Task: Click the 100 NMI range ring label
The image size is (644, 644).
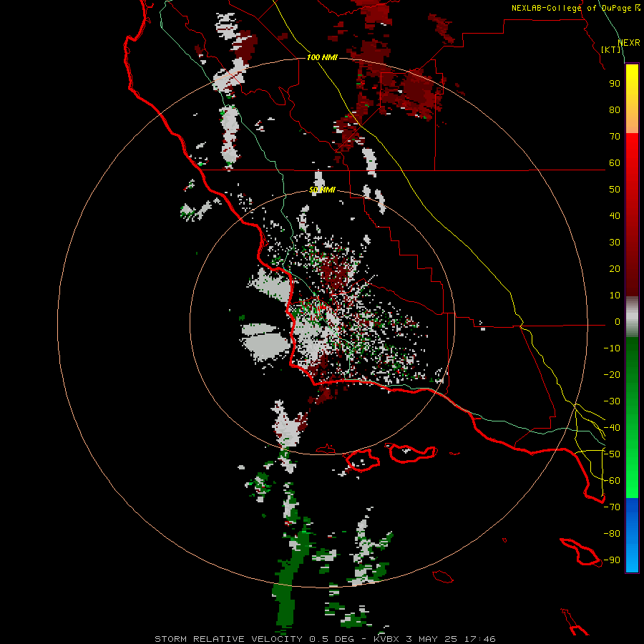Action: (322, 57)
